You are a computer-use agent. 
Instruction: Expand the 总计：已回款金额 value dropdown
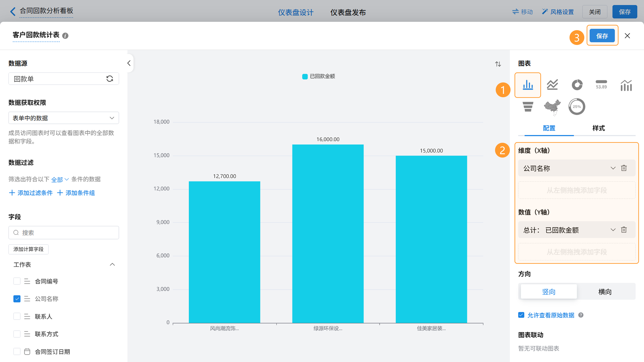pos(613,230)
